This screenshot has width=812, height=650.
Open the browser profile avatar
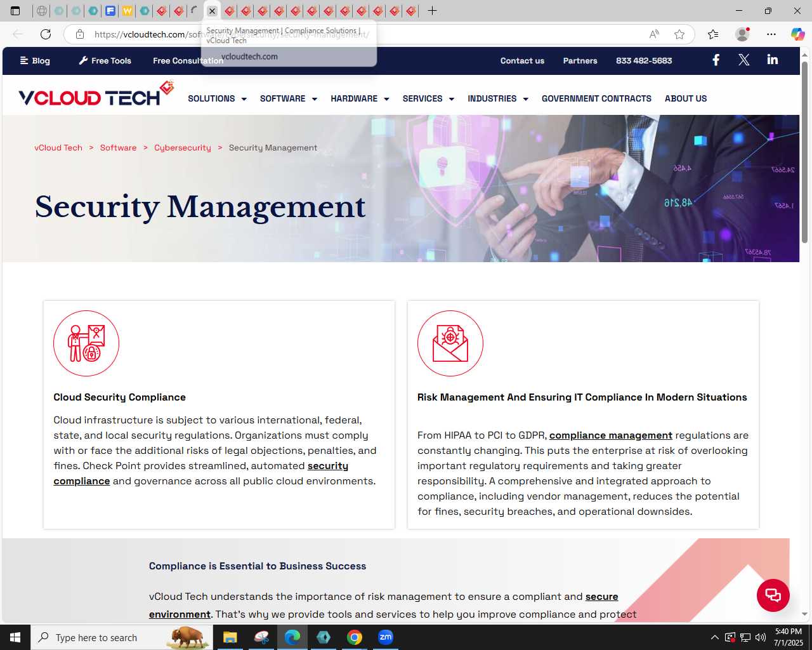(x=742, y=34)
